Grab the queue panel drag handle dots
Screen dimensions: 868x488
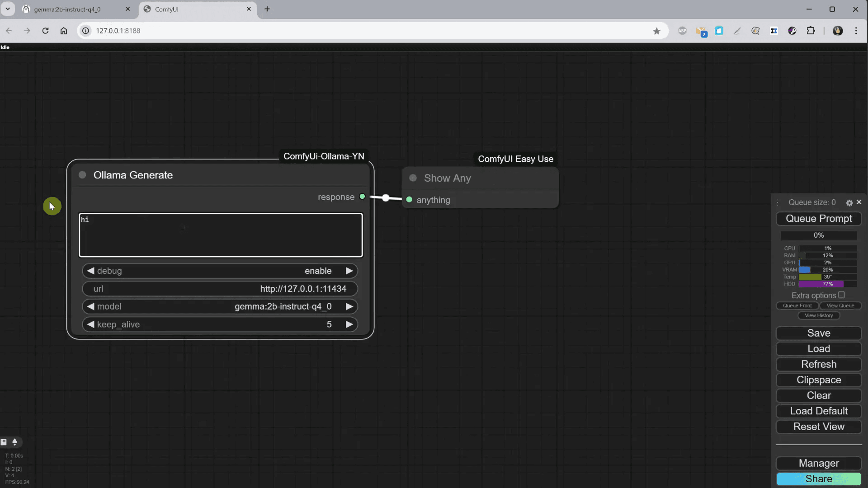[778, 202]
